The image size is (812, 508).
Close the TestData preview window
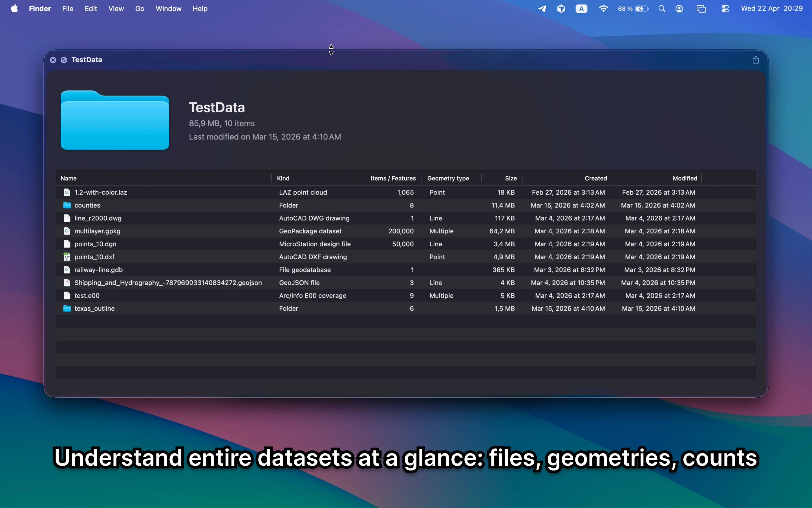(53, 60)
